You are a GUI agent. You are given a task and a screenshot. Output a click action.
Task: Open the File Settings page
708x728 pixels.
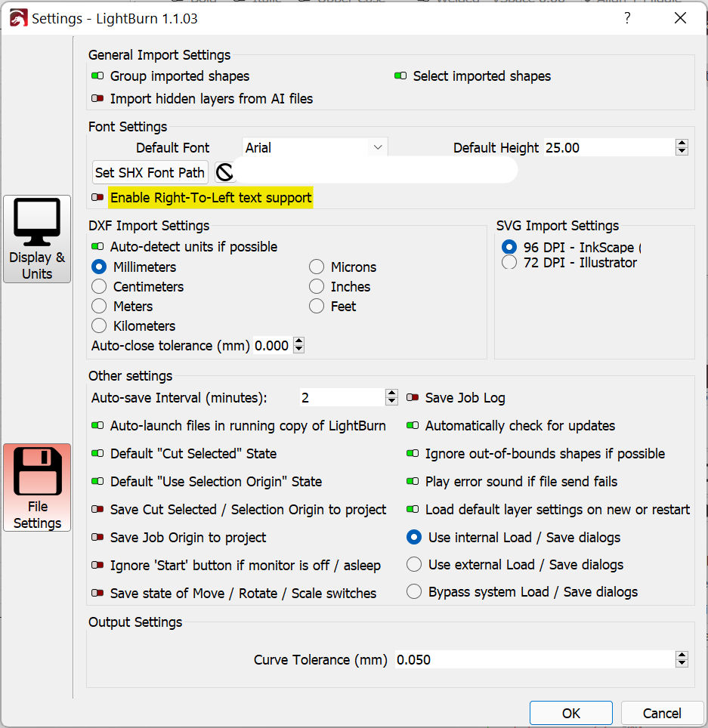37,488
